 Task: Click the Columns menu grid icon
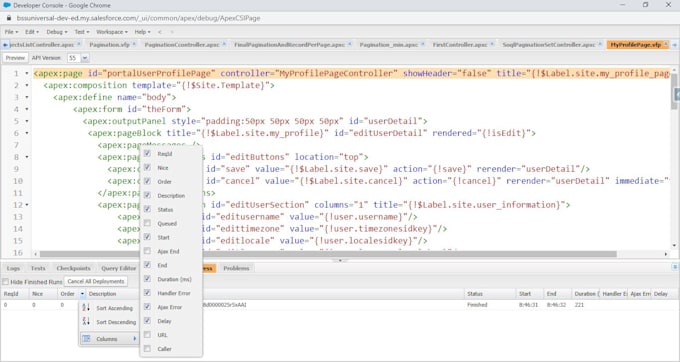[x=86, y=339]
